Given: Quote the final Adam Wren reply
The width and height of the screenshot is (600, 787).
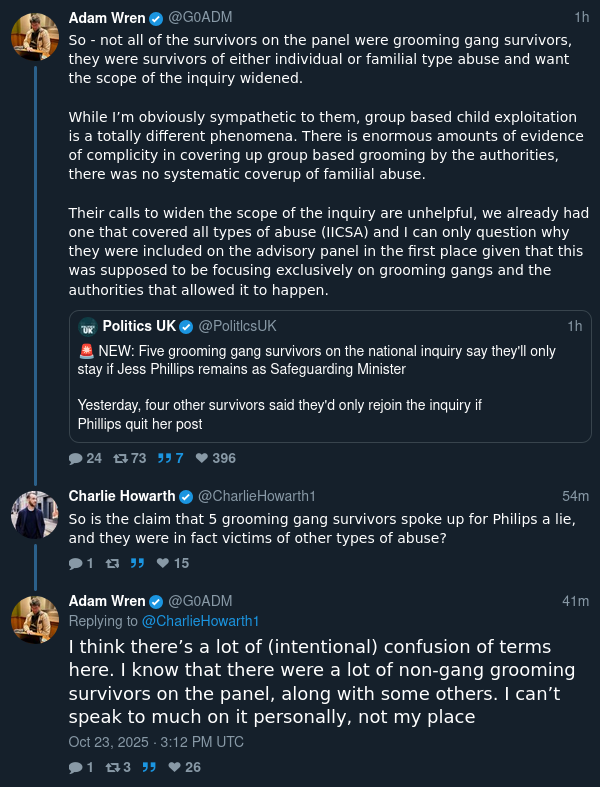Looking at the screenshot, I should click(149, 767).
